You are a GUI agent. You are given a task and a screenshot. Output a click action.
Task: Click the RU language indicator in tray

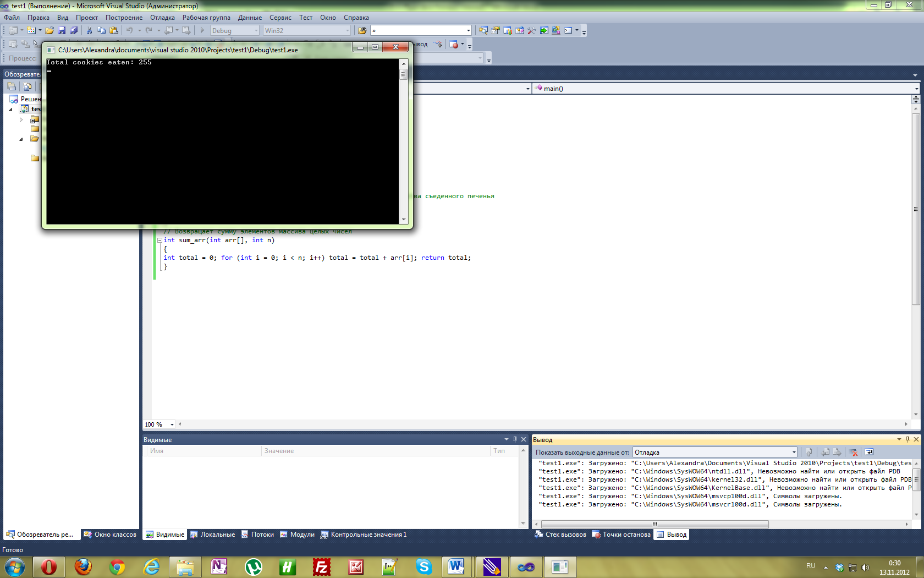point(811,566)
